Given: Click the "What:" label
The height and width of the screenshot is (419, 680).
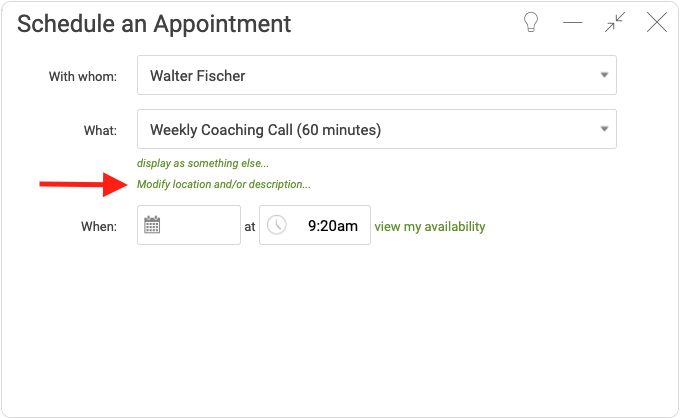Looking at the screenshot, I should 100,130.
